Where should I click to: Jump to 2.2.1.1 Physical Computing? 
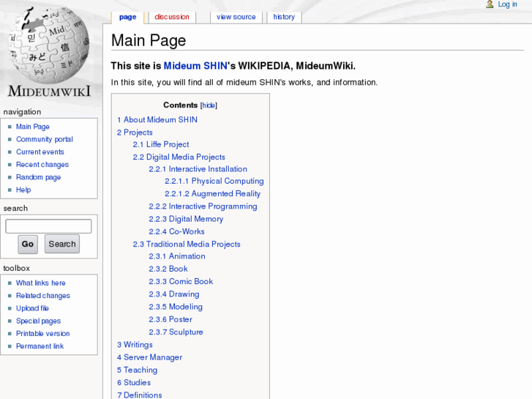[x=214, y=182]
